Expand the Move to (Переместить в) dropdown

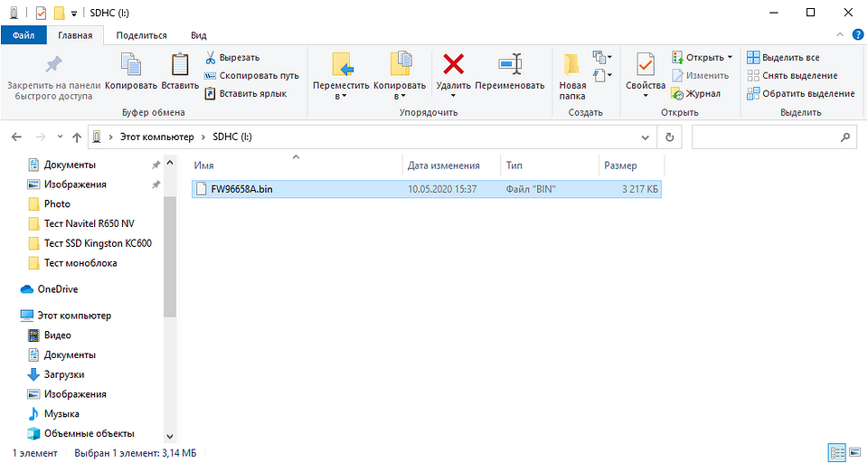coord(341,96)
